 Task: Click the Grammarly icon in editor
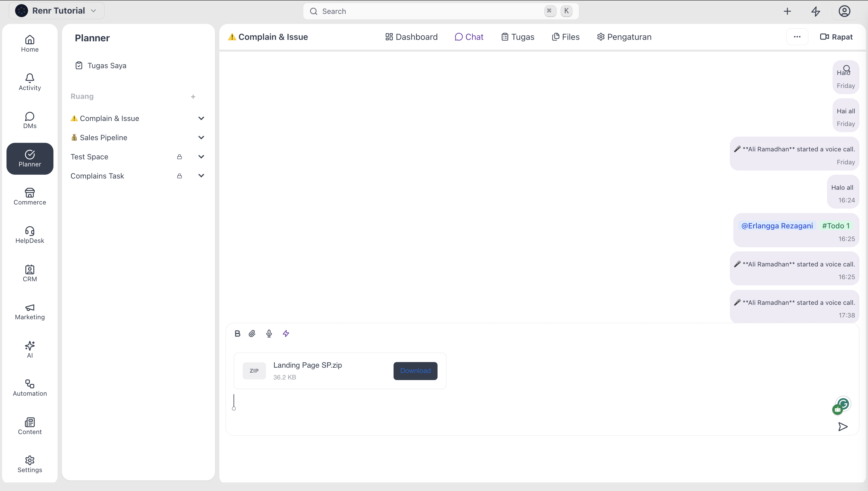click(843, 404)
